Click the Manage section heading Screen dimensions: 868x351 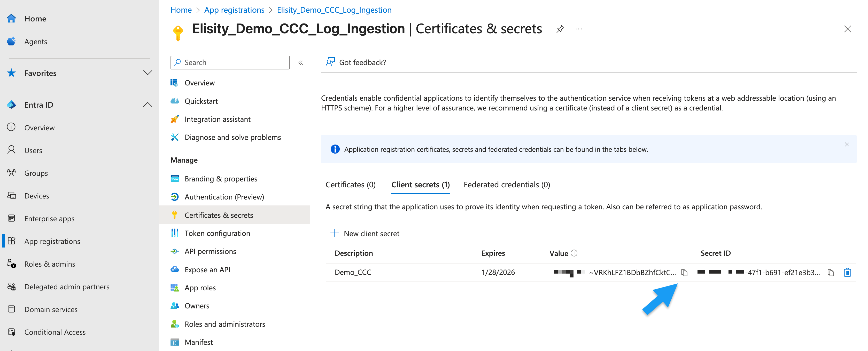pos(184,160)
